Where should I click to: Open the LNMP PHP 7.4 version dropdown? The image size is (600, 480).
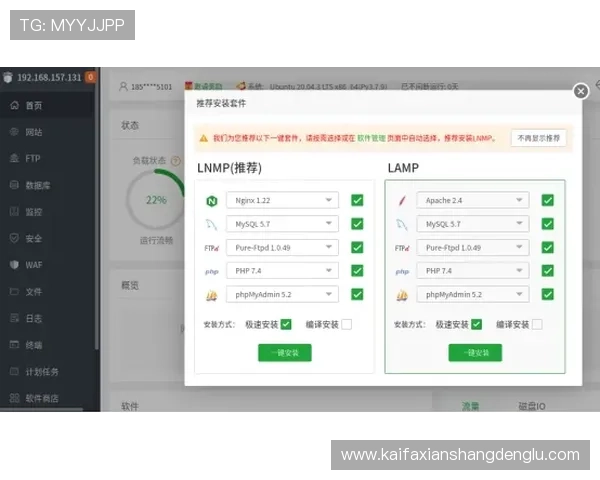click(282, 271)
